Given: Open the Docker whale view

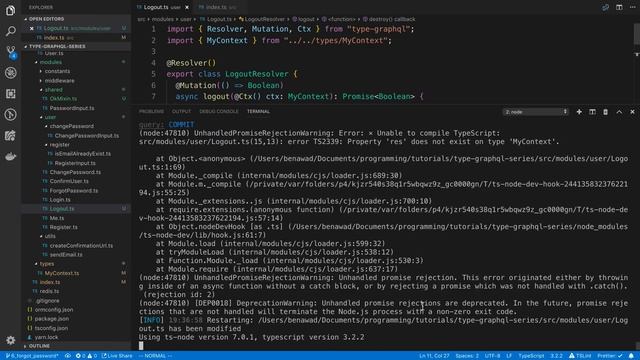Looking at the screenshot, I should (11, 156).
